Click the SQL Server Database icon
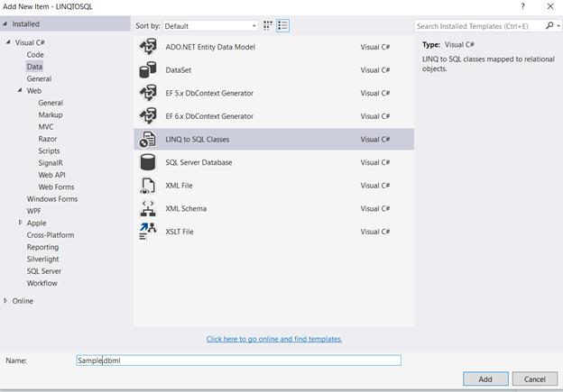Image resolution: width=563 pixels, height=392 pixels. pos(148,162)
